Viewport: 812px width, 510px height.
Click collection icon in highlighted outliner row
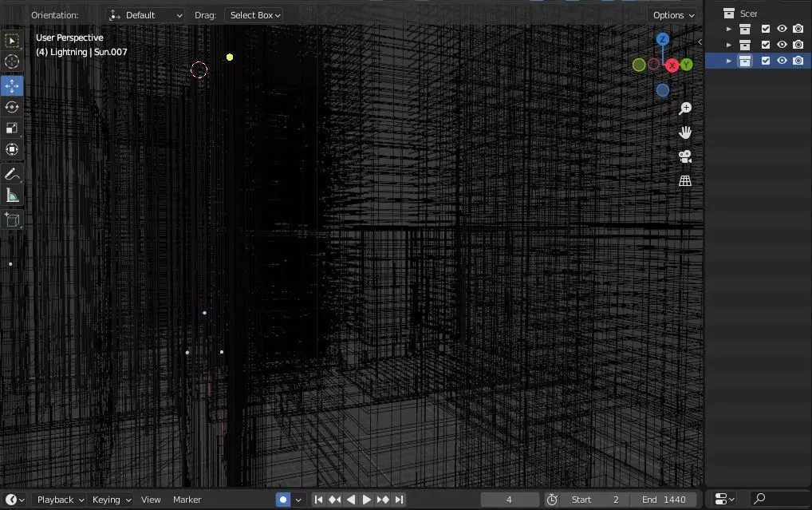pos(745,61)
